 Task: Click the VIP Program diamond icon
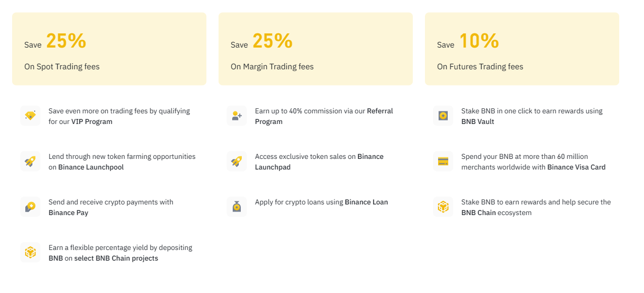(x=30, y=116)
